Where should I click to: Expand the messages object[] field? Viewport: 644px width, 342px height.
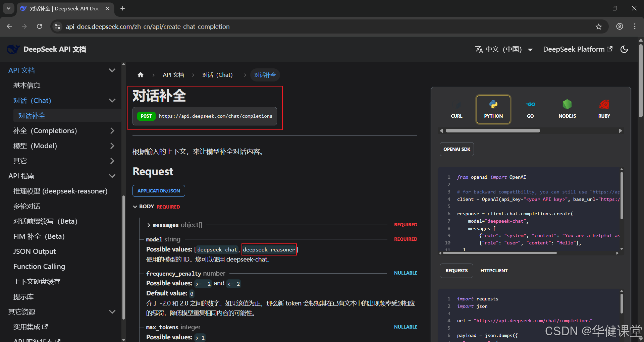(174, 225)
